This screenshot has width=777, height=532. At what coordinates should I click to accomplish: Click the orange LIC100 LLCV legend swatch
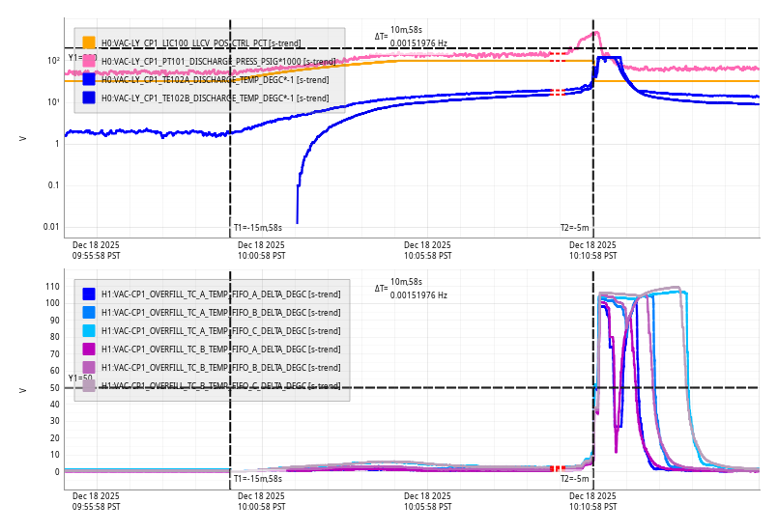[x=89, y=42]
